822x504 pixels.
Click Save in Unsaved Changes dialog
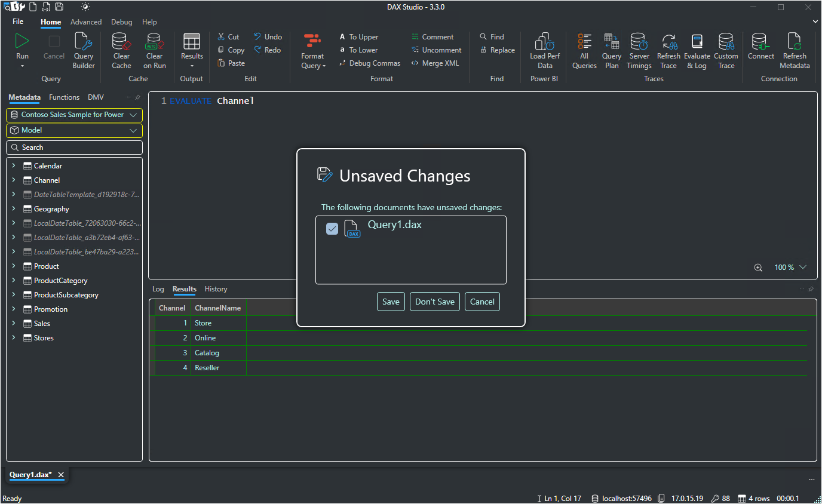click(x=391, y=302)
